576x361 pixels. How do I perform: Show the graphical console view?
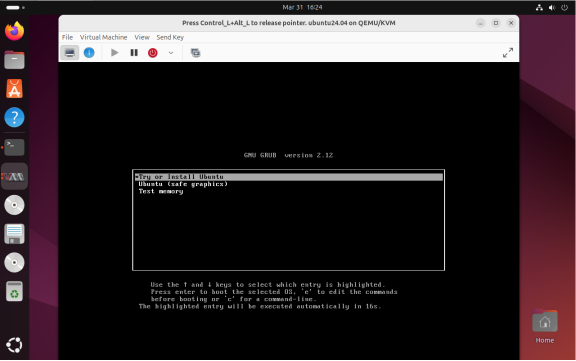coord(69,53)
